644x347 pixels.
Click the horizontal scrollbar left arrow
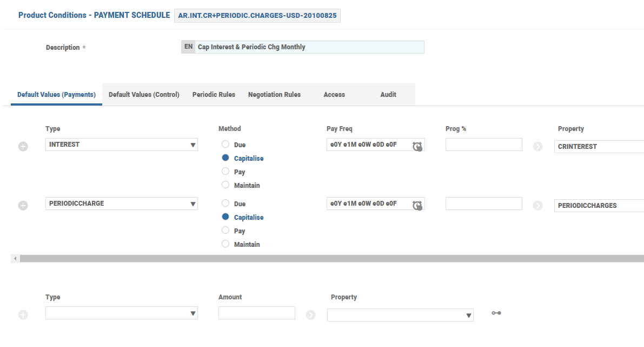click(15, 259)
